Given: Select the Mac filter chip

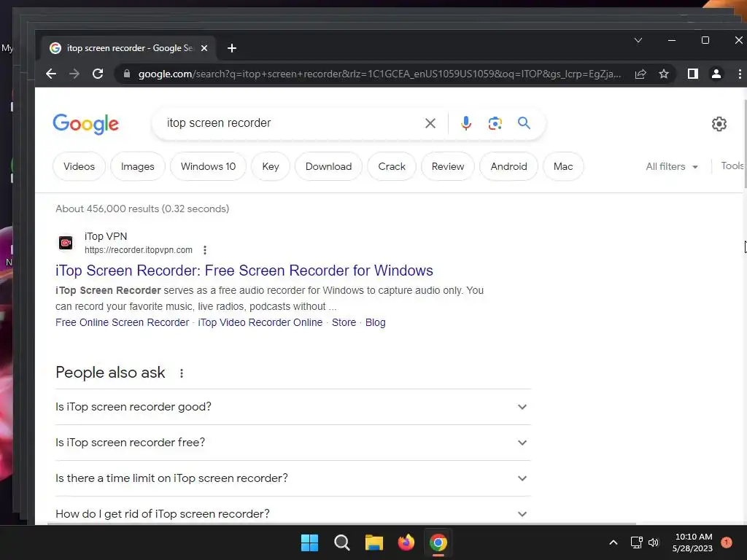Looking at the screenshot, I should coord(563,167).
